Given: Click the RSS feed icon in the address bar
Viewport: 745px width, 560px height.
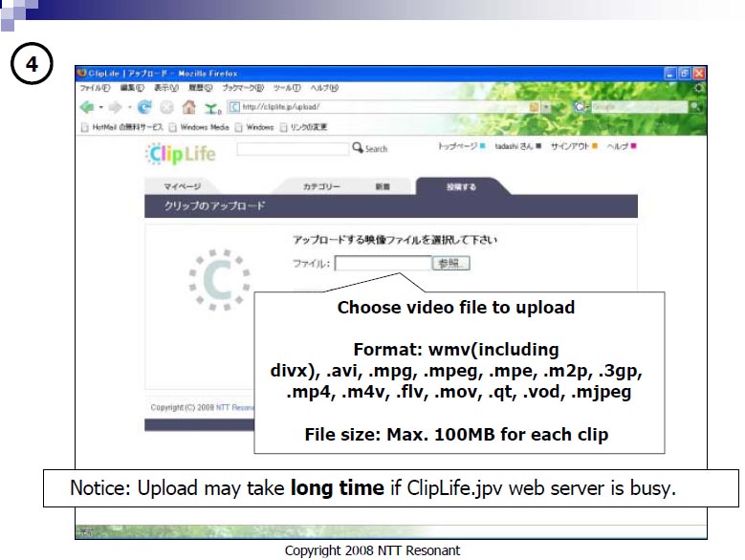Looking at the screenshot, I should [534, 107].
